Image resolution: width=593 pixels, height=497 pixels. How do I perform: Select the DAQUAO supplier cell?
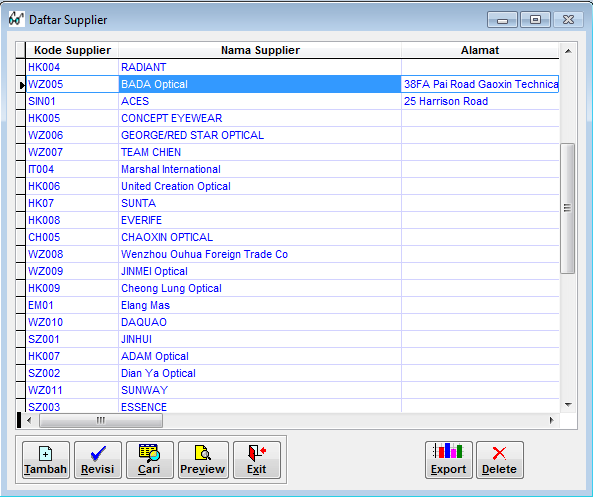(x=260, y=323)
